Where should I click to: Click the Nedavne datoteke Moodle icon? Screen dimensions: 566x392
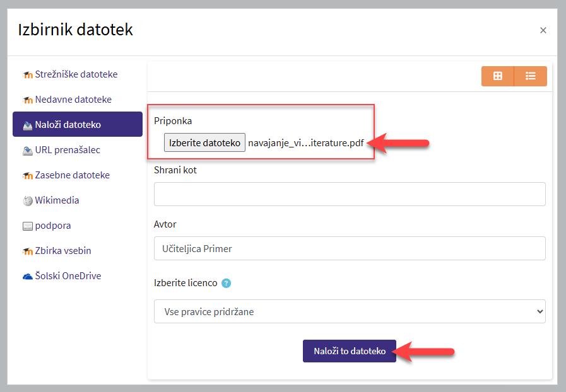(x=27, y=100)
